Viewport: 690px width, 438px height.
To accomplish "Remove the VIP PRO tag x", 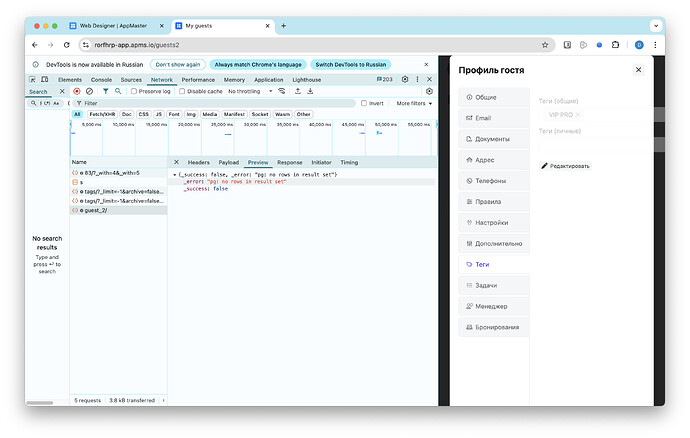I will click(x=577, y=114).
